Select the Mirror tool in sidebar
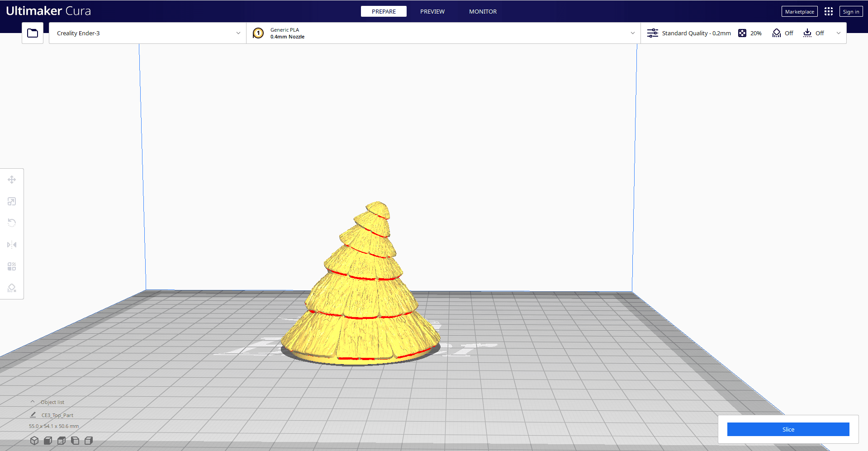 pyautogui.click(x=12, y=245)
